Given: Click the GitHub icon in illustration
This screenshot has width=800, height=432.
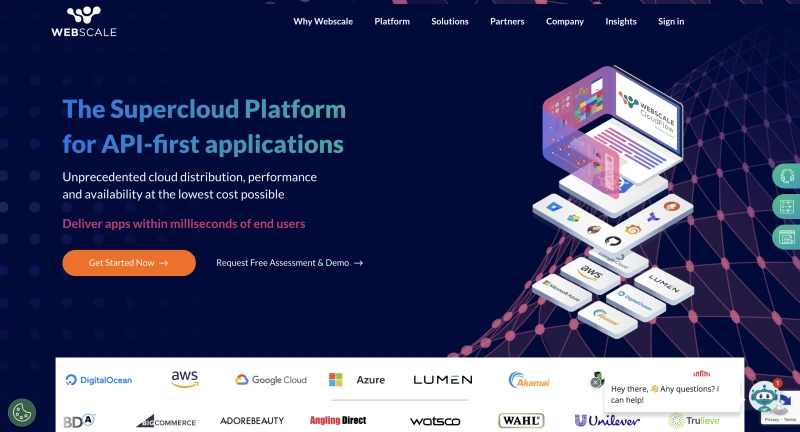Looking at the screenshot, I should coord(613,241).
